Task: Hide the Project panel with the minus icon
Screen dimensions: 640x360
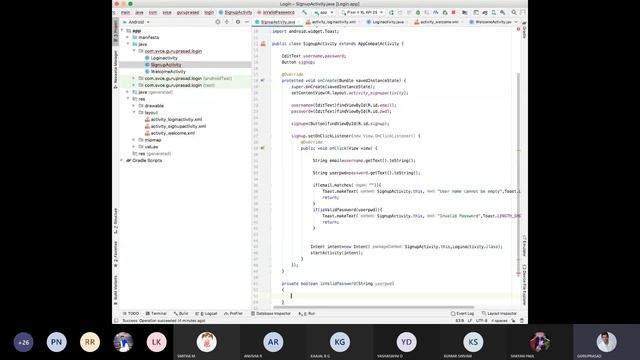Action: coord(247,22)
